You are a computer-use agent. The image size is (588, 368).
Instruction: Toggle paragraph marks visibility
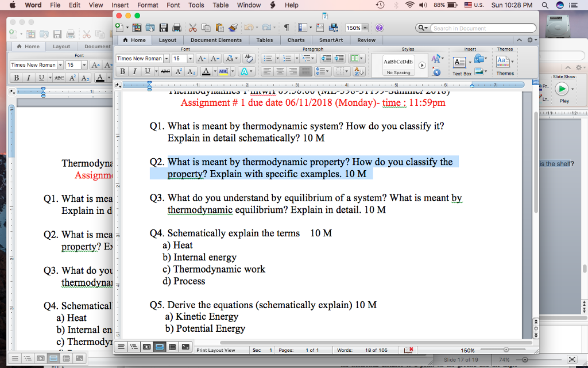(288, 27)
